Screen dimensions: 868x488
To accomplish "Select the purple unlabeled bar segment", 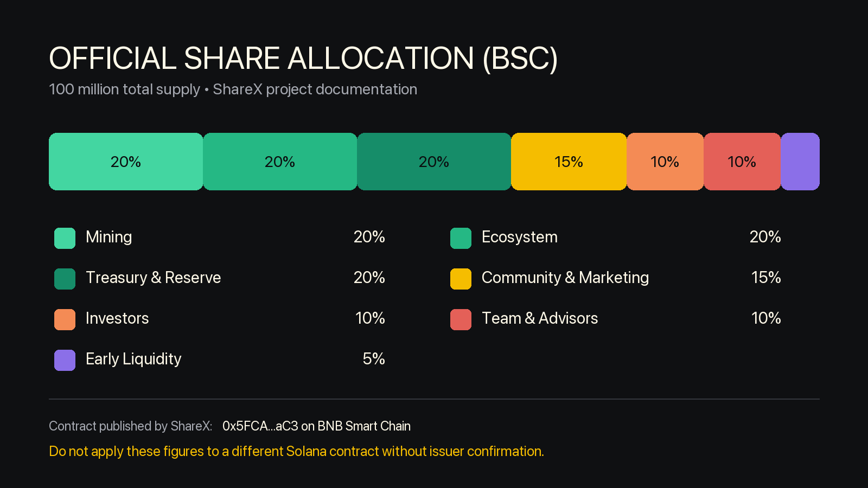I will pyautogui.click(x=800, y=162).
